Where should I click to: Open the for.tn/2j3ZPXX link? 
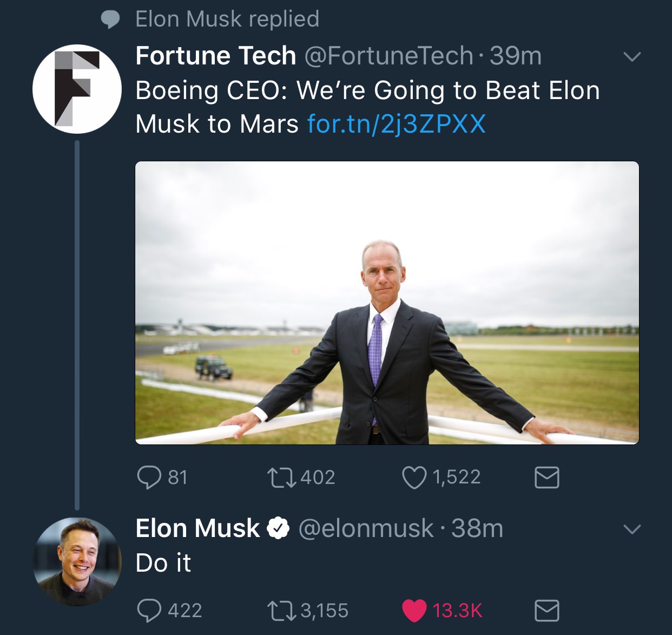(x=396, y=124)
